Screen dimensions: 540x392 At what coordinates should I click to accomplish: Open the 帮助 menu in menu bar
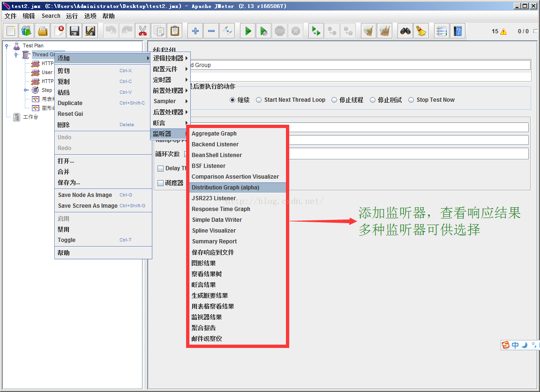point(108,16)
